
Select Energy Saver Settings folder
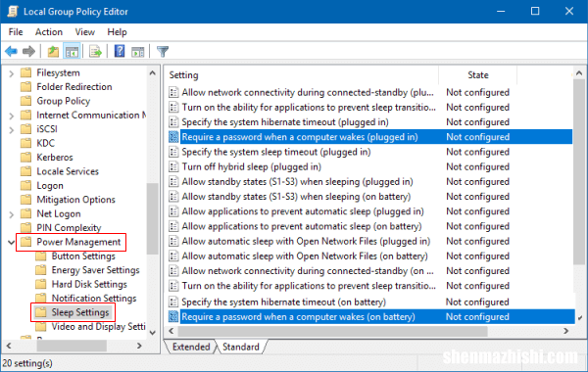pyautogui.click(x=96, y=270)
